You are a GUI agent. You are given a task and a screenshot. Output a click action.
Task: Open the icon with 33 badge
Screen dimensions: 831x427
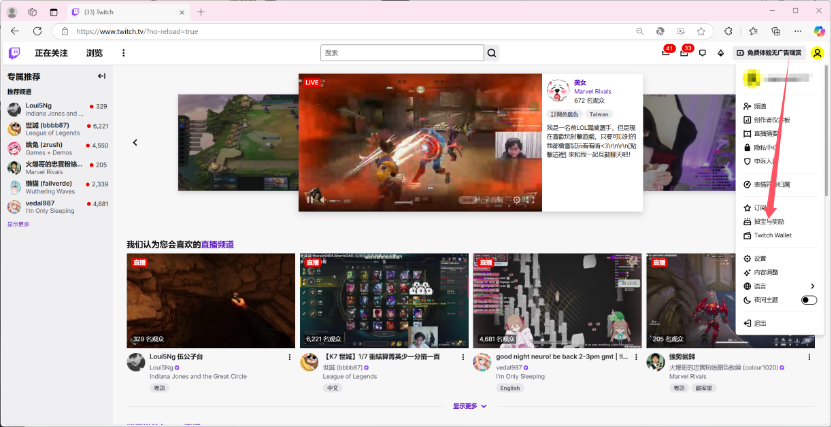point(684,52)
